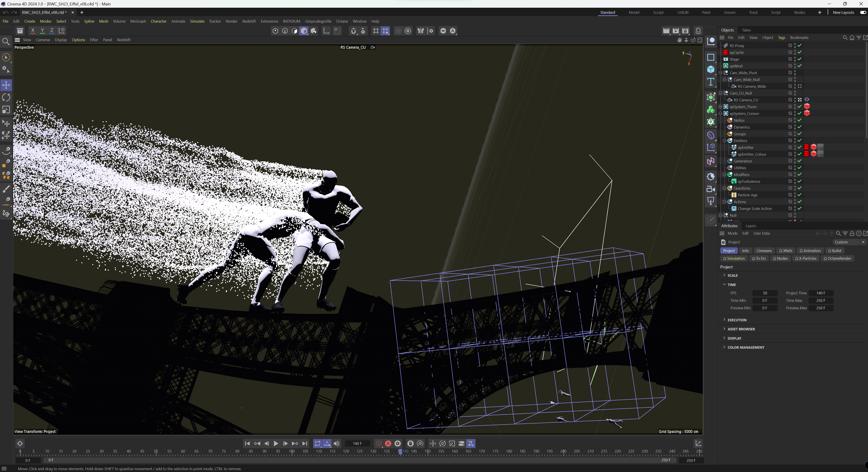Open the X-Particles project settings tab
Screen dimensions: 868x472
pos(806,259)
